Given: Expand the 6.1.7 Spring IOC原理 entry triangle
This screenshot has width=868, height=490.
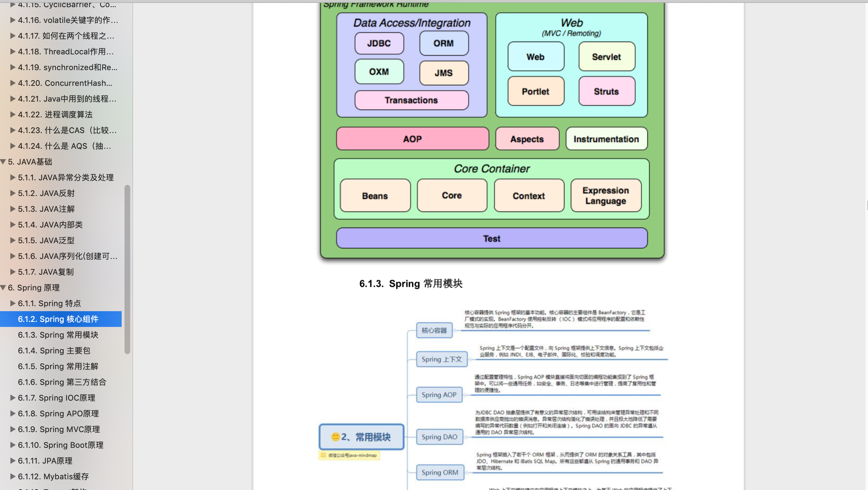Looking at the screenshot, I should pyautogui.click(x=13, y=398).
